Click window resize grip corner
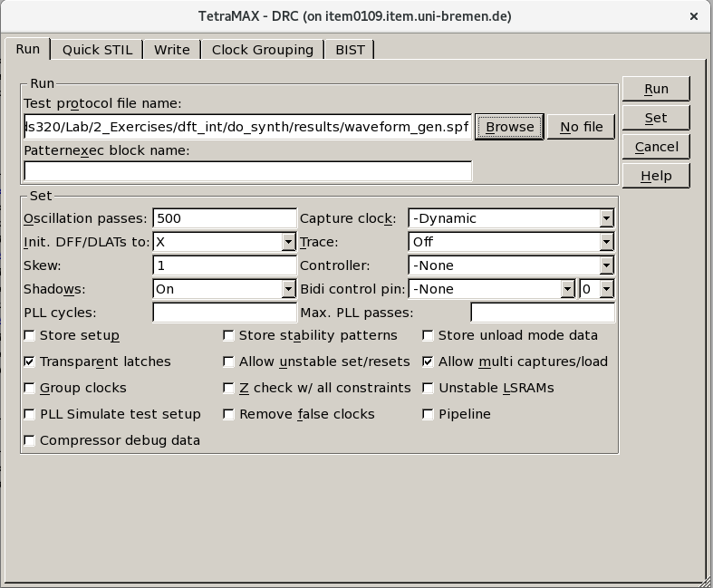This screenshot has width=713, height=588. [705, 581]
